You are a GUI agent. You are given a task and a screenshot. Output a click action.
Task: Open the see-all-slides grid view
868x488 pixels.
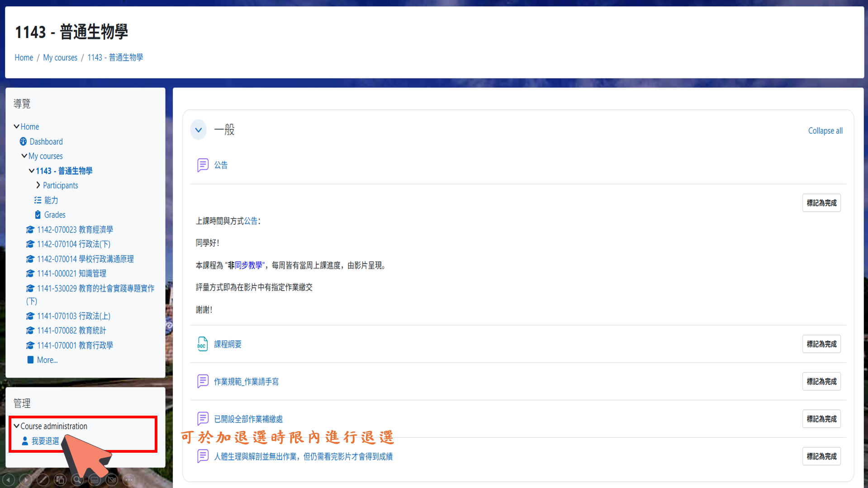(x=60, y=479)
